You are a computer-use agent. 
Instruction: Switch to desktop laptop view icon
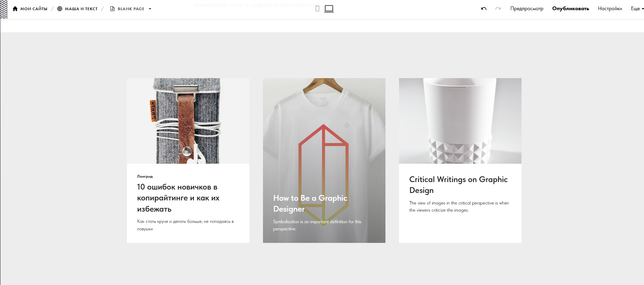point(329,8)
